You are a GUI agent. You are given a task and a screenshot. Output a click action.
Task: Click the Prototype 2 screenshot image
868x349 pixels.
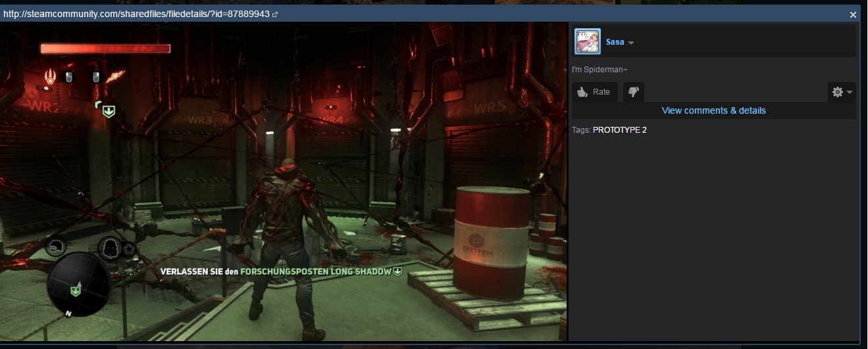click(x=284, y=181)
